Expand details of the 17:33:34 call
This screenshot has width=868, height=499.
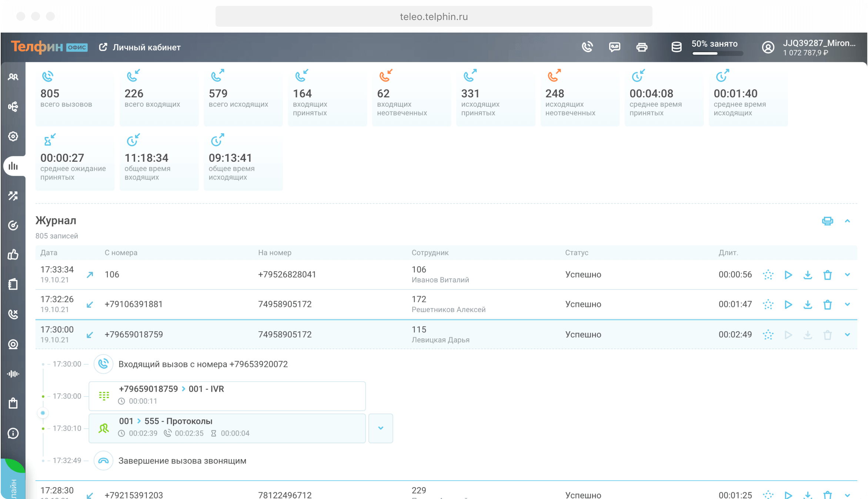coord(847,275)
